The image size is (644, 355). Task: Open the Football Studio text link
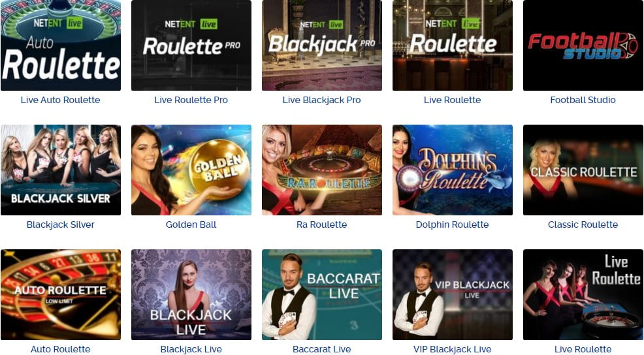(x=583, y=100)
